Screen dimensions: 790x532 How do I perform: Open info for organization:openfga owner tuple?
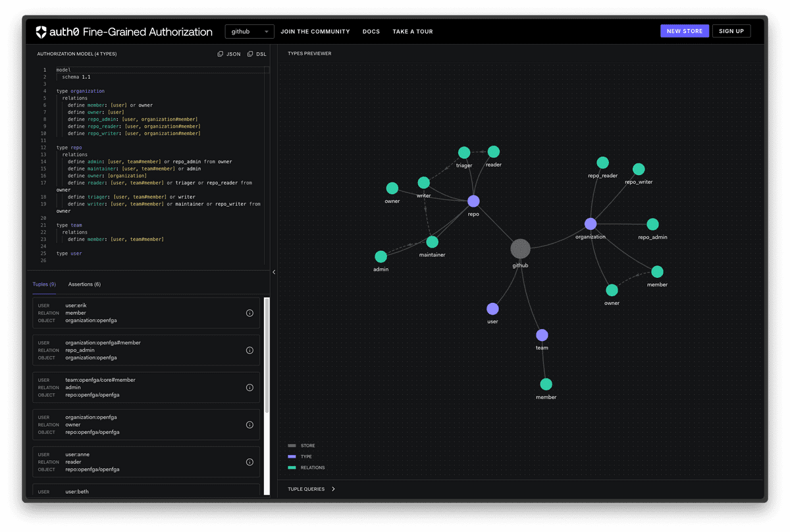click(250, 425)
